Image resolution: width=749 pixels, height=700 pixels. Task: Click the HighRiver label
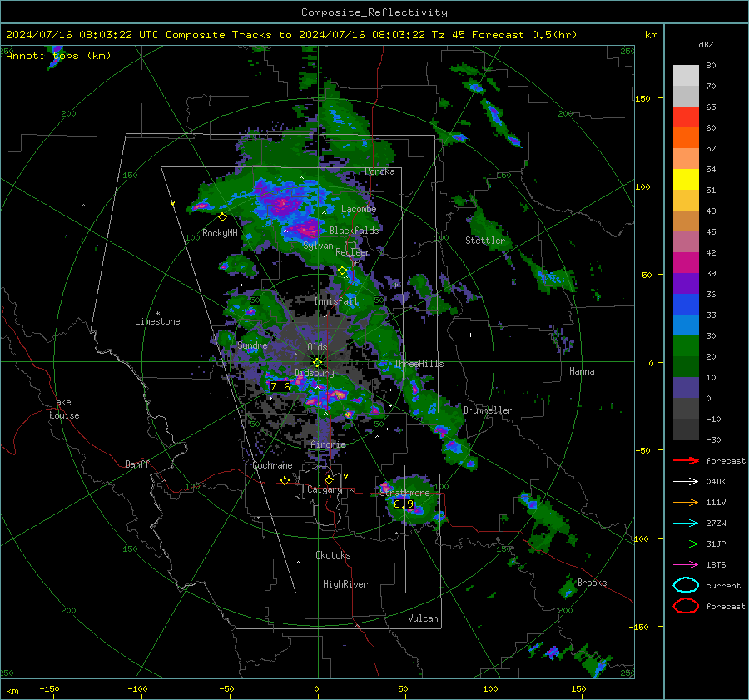click(345, 584)
